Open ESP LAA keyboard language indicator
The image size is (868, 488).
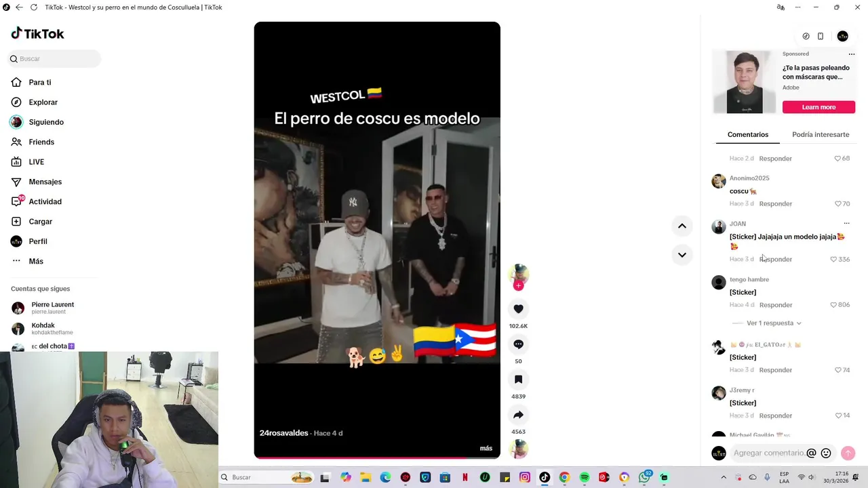(x=784, y=477)
